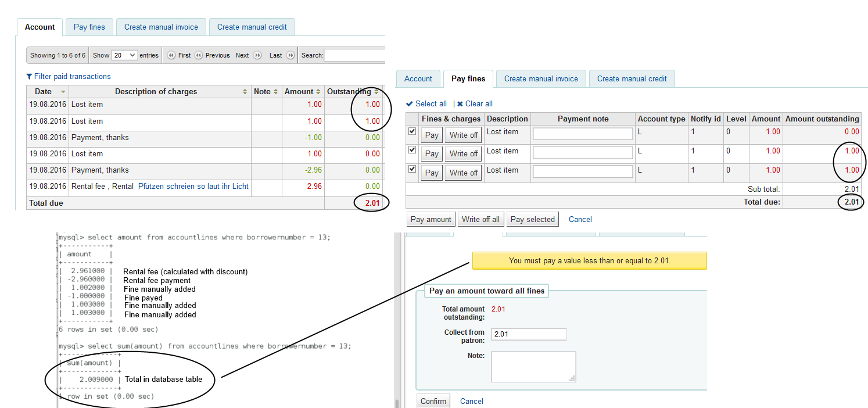
Task: Open the Pfützen schreien so laut ihr Licht link
Action: 193,187
